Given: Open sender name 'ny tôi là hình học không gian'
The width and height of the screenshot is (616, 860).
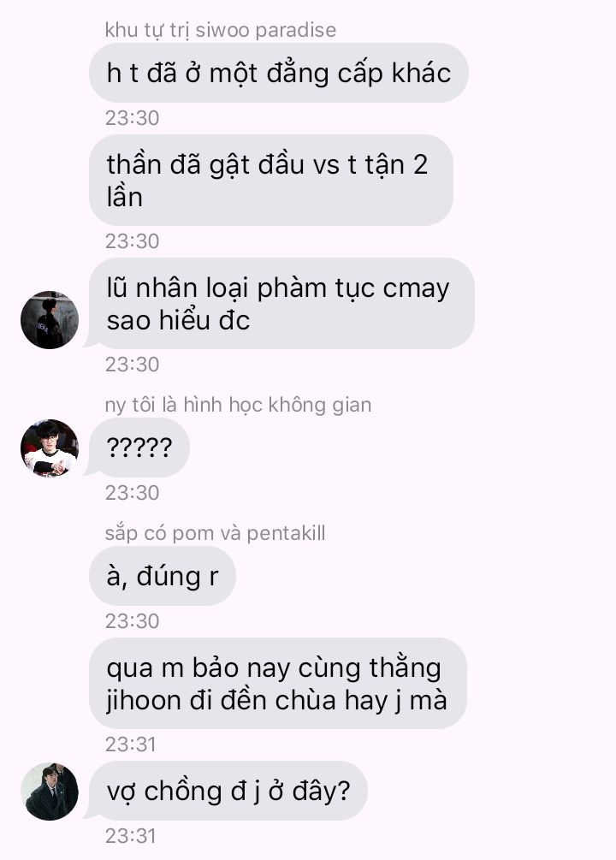Looking at the screenshot, I should (238, 405).
